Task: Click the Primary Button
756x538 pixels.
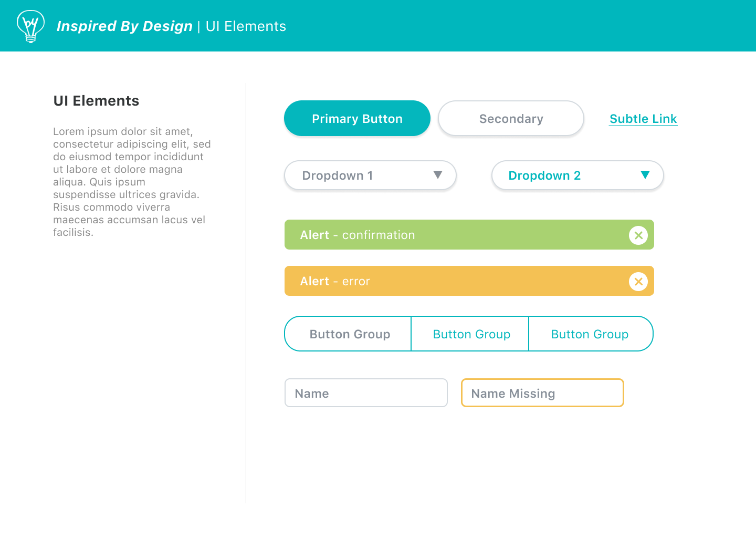Action: coord(357,118)
